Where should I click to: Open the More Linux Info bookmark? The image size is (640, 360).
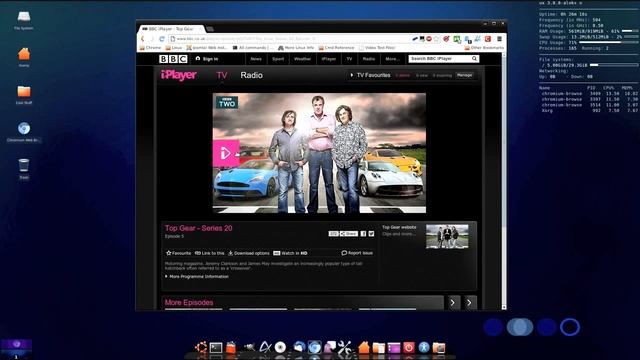(x=296, y=48)
